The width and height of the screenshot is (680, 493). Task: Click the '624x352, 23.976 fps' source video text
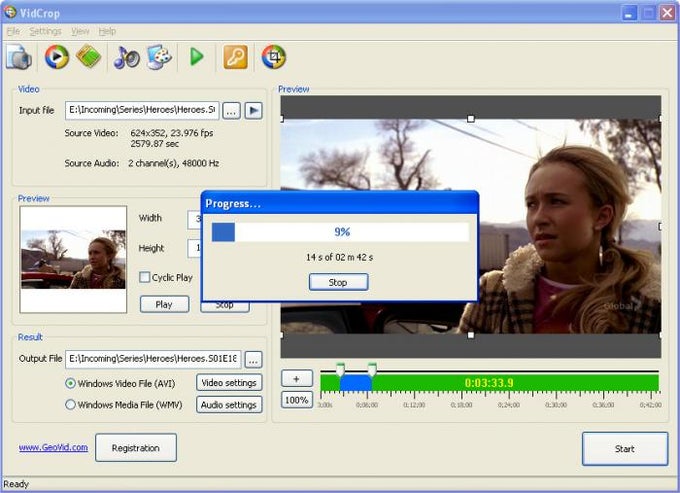tap(172, 133)
